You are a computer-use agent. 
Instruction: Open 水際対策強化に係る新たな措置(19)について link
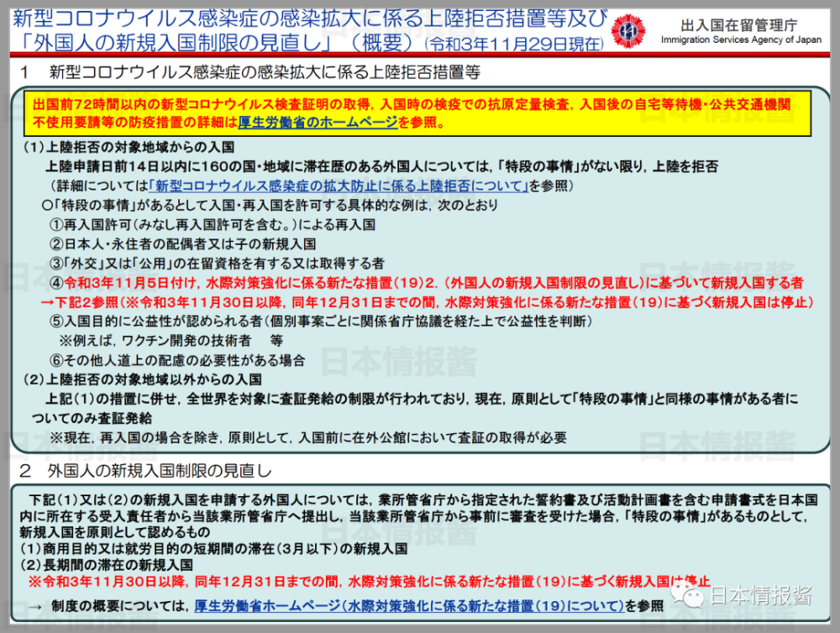coord(409,606)
